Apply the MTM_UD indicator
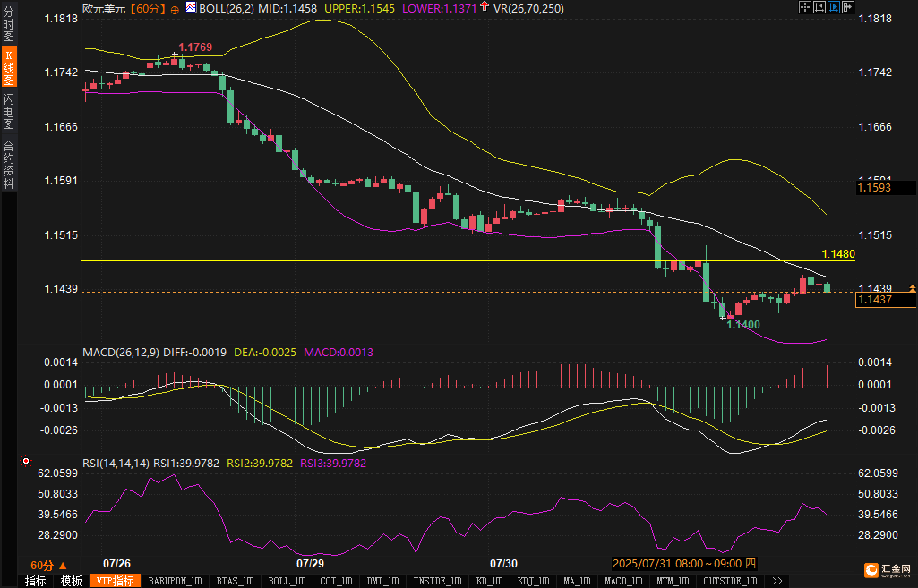This screenshot has height=588, width=918. (x=673, y=581)
